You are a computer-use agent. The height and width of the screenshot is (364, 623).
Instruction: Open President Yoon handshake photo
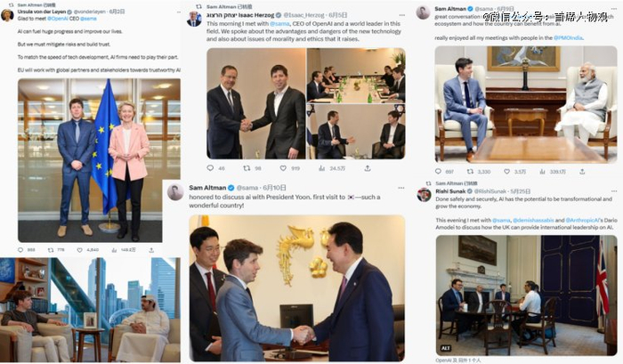(294, 287)
